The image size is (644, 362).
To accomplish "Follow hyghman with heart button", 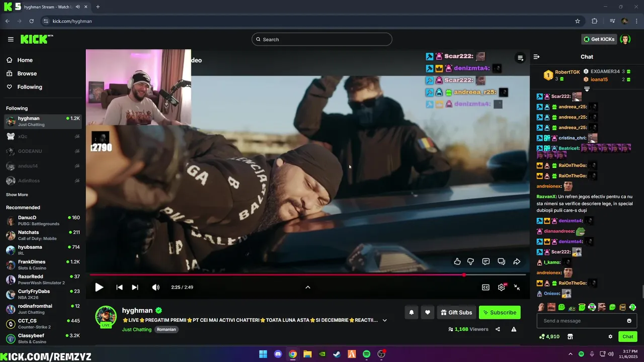I will (x=428, y=312).
